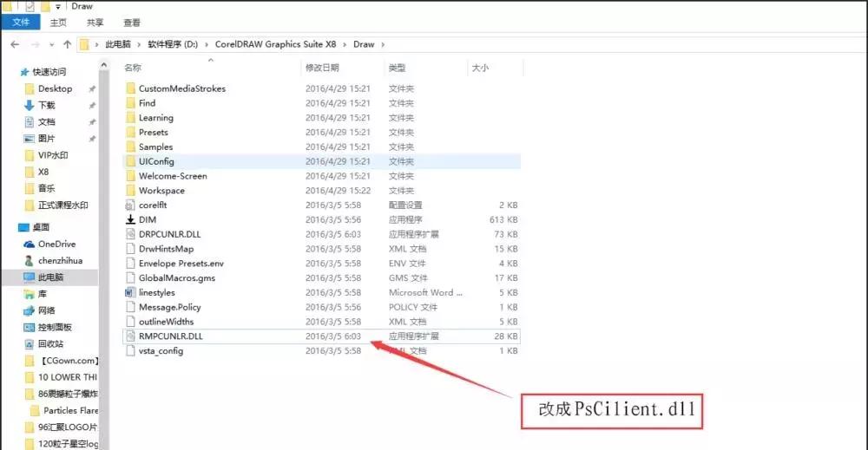868x450 pixels.
Task: Click CorelDRAW Graphics Suite X8 breadcrumb
Action: (x=276, y=44)
